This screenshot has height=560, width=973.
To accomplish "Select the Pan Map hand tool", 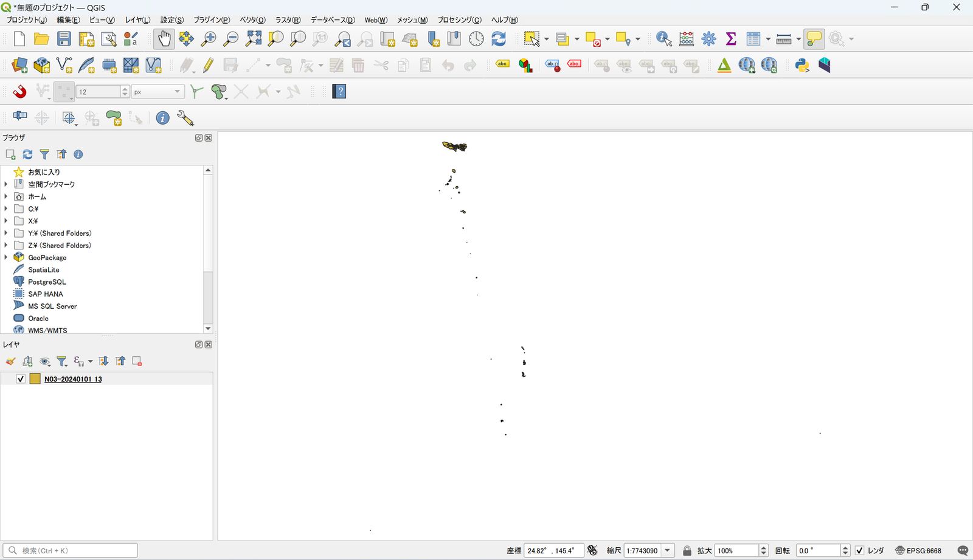I will click(164, 39).
